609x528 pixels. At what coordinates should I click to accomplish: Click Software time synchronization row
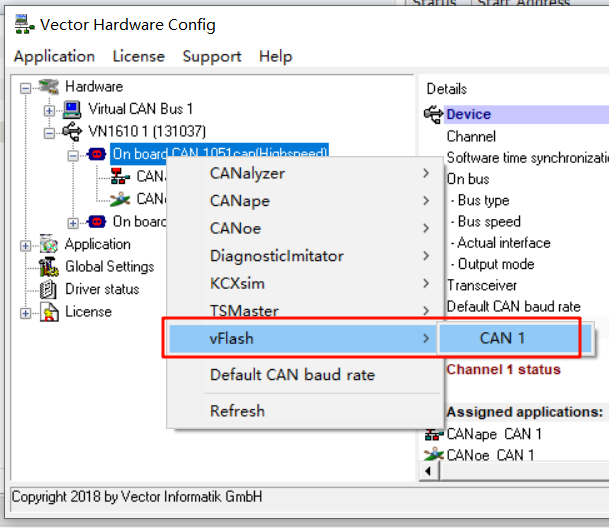pos(527,158)
